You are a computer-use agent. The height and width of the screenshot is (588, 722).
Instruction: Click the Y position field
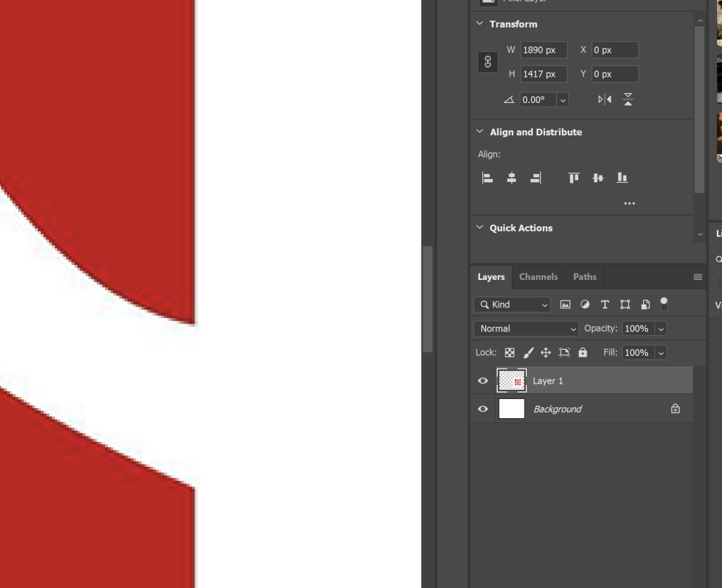click(615, 73)
